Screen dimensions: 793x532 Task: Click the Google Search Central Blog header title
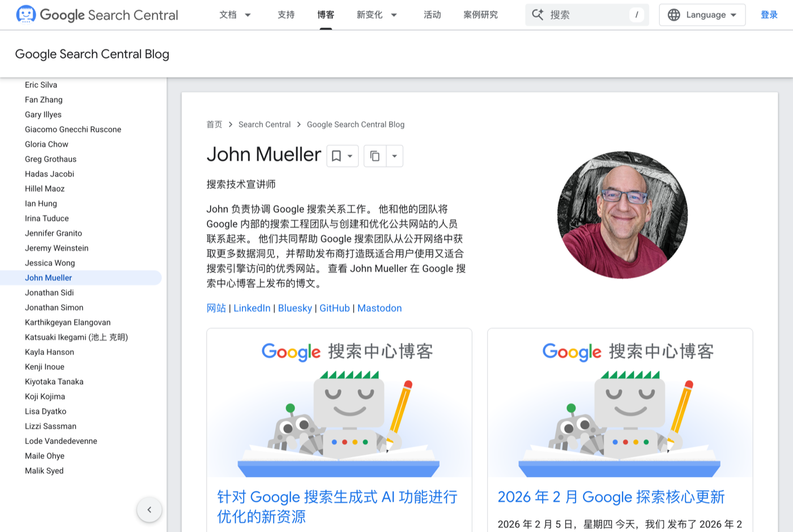[x=92, y=54]
